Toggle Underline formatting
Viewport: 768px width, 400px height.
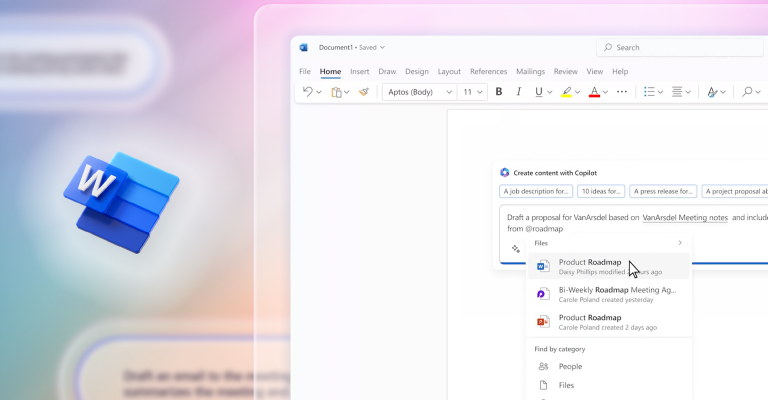[x=539, y=92]
